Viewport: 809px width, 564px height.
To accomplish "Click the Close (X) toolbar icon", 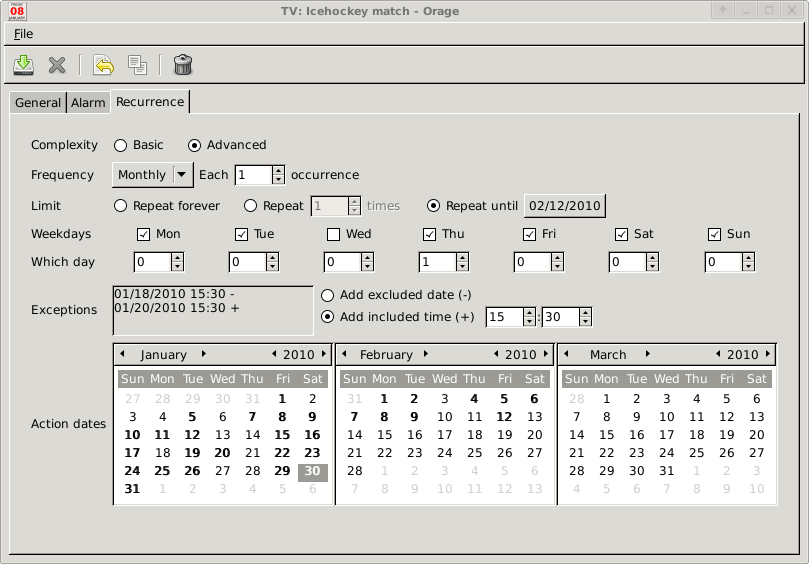I will (57, 65).
